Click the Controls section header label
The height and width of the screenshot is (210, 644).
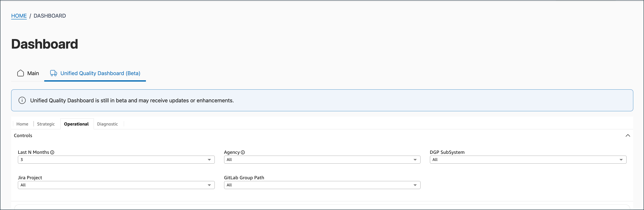pos(23,135)
